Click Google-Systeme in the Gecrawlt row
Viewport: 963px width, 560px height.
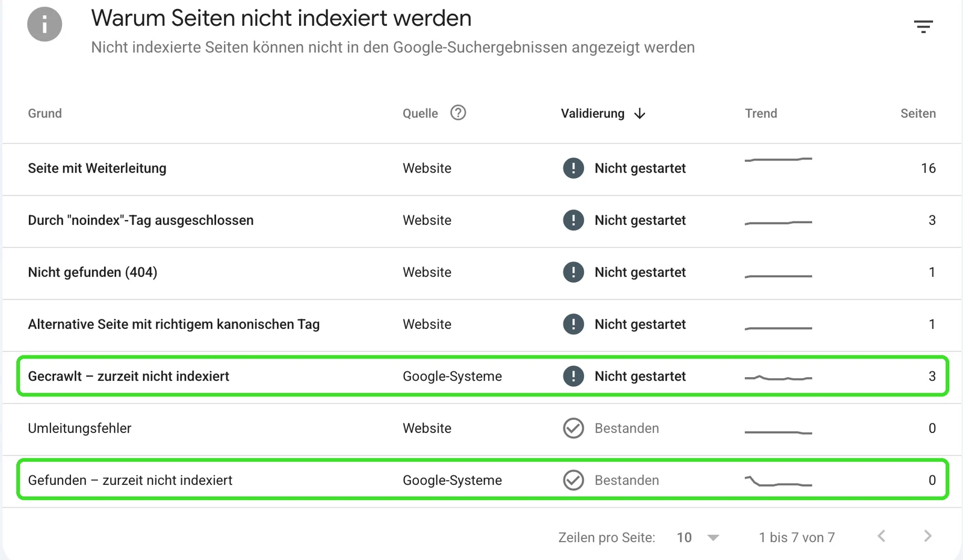pos(452,376)
